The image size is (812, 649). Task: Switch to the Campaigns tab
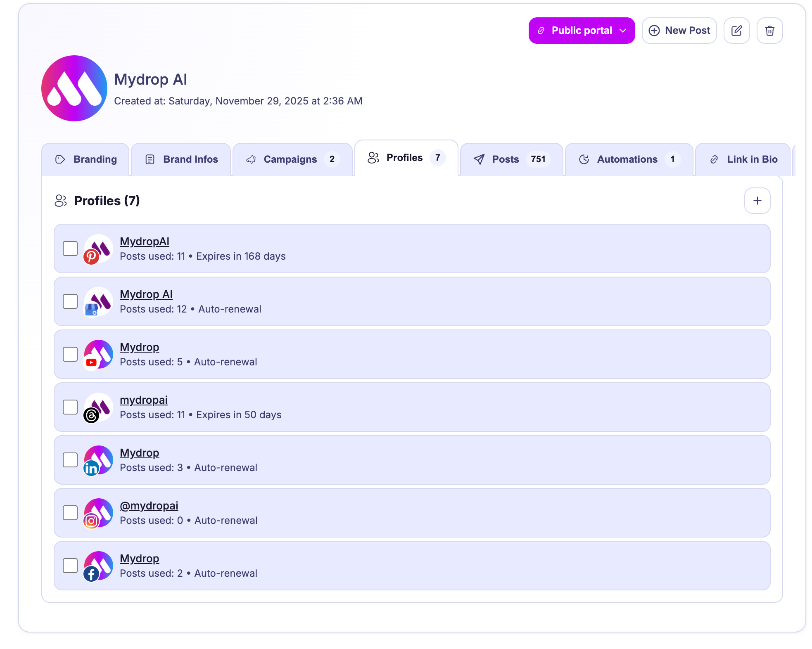point(292,159)
